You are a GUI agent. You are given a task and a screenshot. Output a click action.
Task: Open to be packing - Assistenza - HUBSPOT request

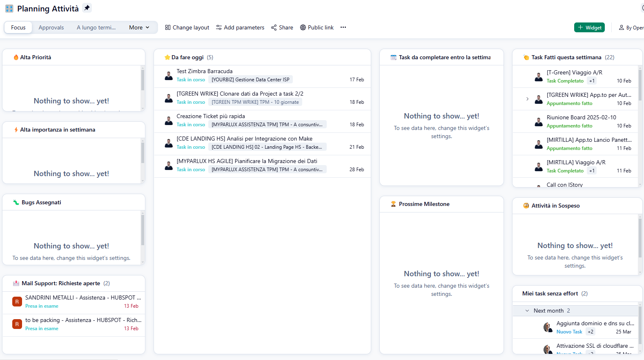[83, 320]
